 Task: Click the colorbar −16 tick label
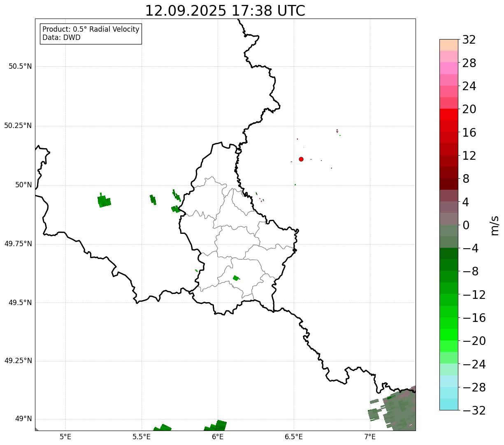474,318
